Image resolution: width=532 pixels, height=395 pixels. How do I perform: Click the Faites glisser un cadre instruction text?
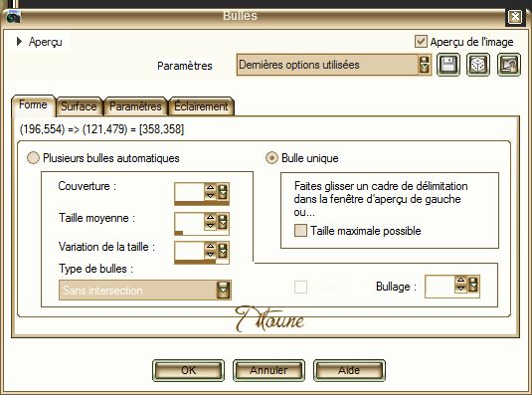[381, 199]
